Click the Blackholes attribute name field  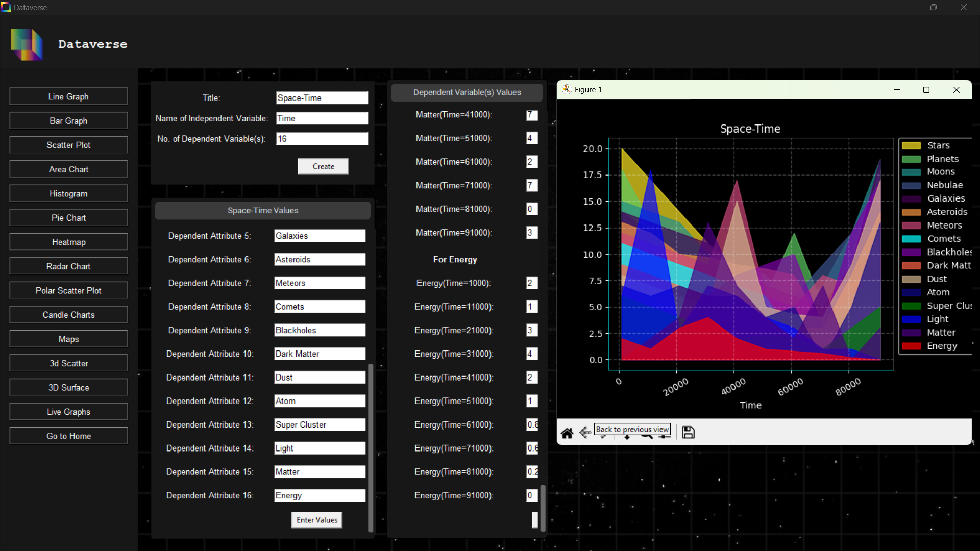tap(320, 330)
